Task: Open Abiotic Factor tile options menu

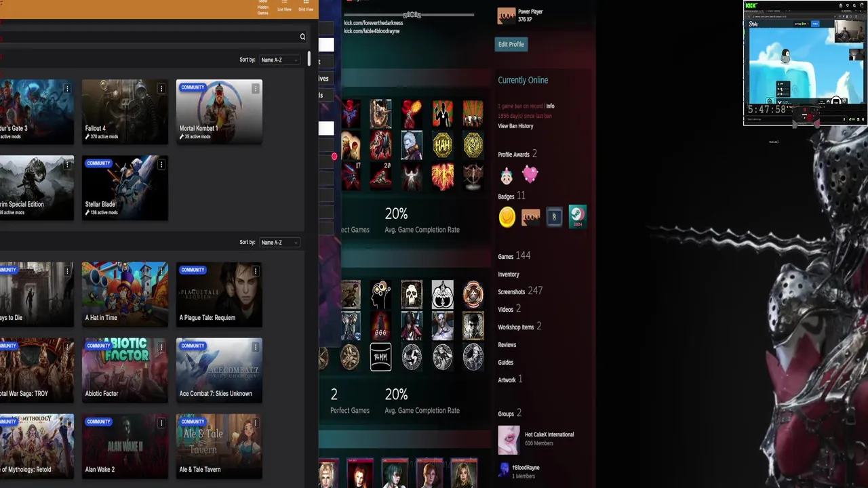Action: [x=161, y=348]
